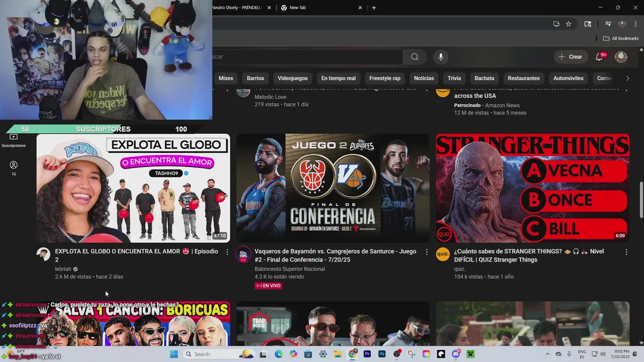Show more chips with right arrow

click(627, 78)
